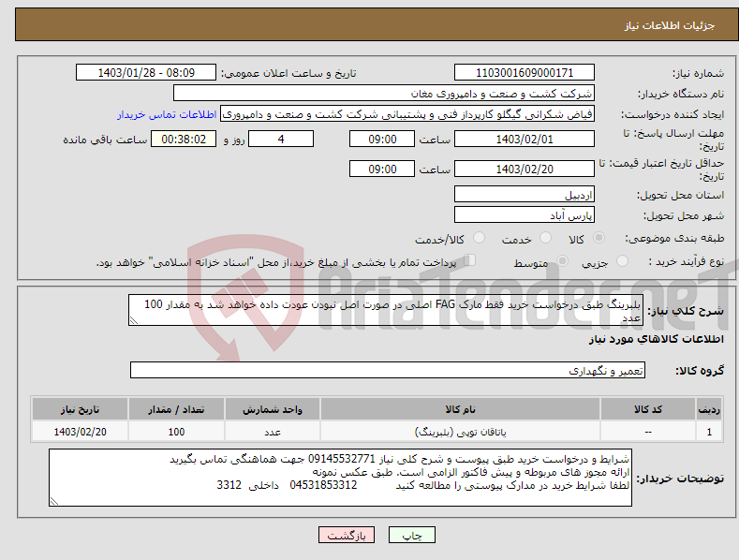Click the row number cell 1
739x560 pixels.
click(x=709, y=432)
